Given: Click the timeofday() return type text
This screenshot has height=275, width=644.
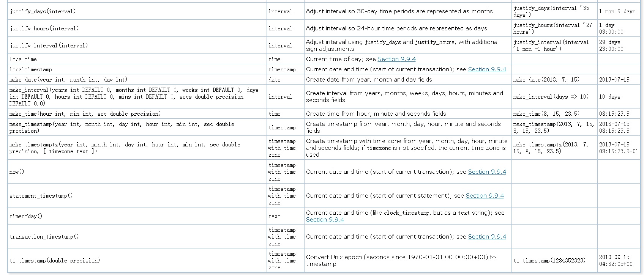Looking at the screenshot, I should (274, 216).
